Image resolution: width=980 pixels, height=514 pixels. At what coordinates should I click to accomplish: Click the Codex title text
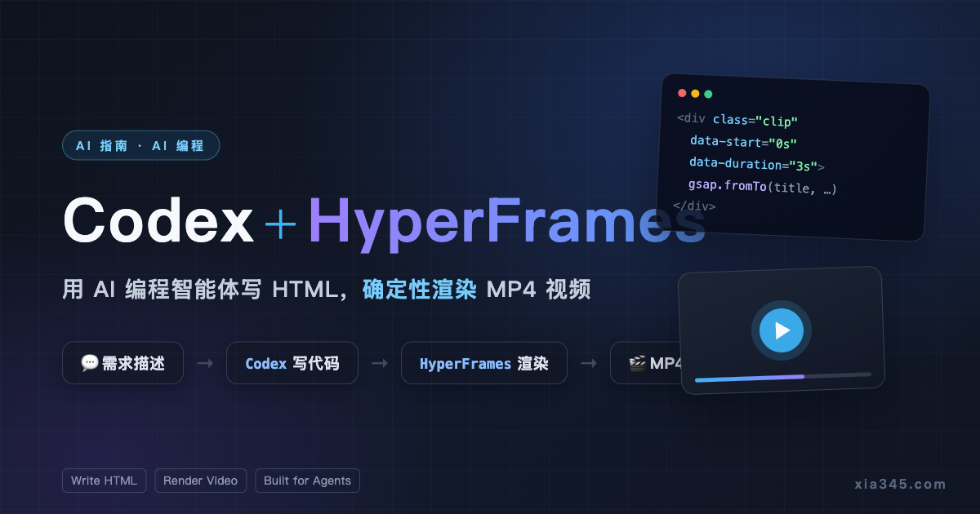pyautogui.click(x=158, y=222)
